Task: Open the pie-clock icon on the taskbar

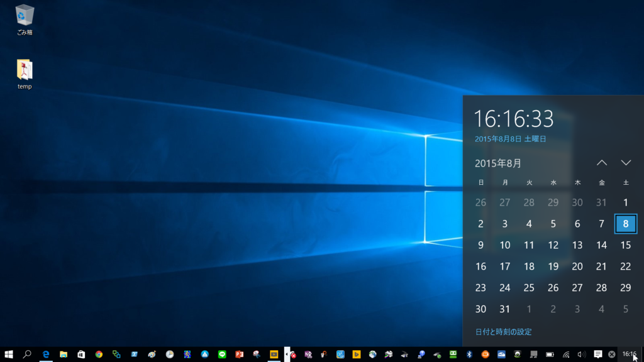Action: [170, 354]
